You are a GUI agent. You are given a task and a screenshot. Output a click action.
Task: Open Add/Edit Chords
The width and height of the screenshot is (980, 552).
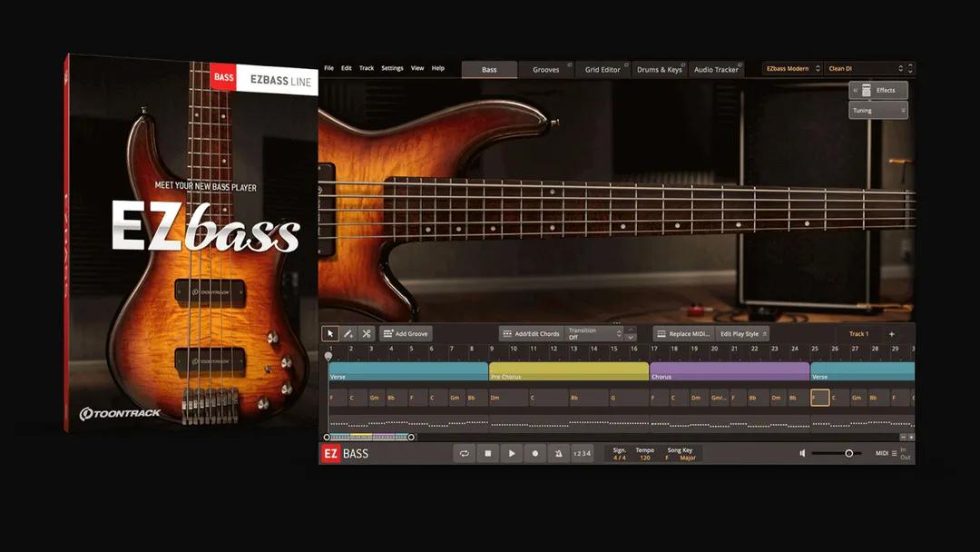(x=531, y=334)
